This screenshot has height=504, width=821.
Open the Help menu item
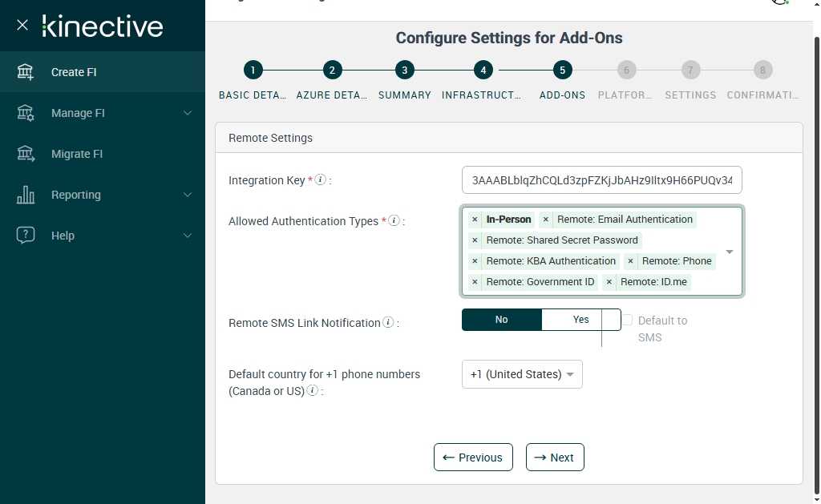[x=63, y=236]
